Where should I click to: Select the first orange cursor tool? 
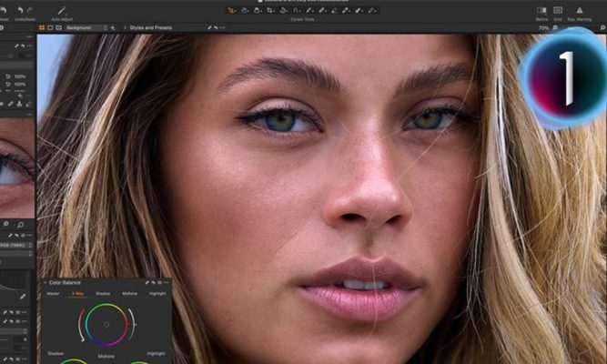pos(230,10)
